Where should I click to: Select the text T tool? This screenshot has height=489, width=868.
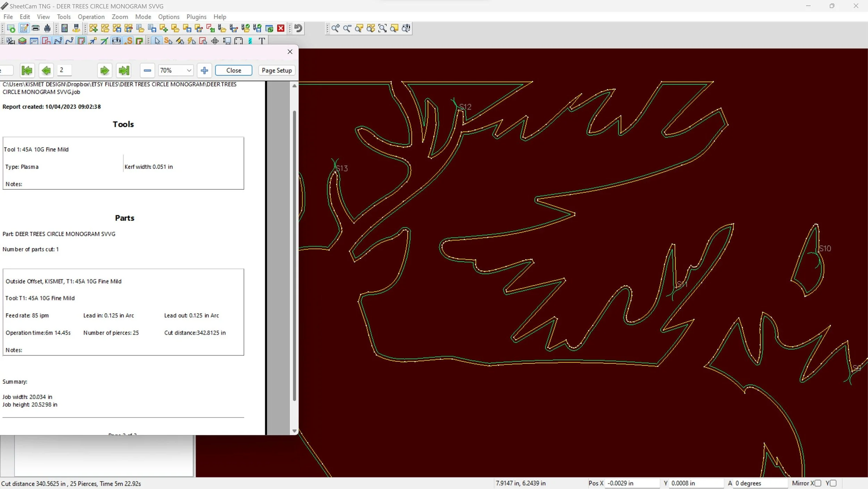click(x=262, y=41)
